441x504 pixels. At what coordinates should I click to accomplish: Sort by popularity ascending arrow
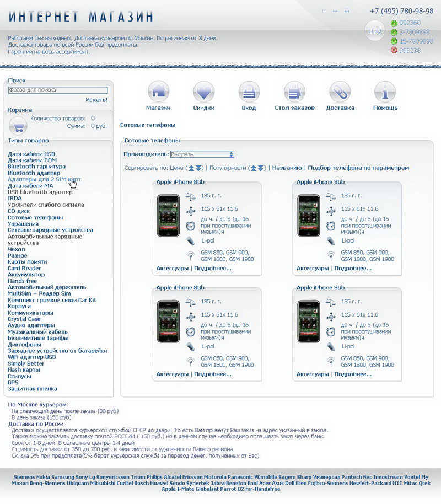tap(254, 168)
